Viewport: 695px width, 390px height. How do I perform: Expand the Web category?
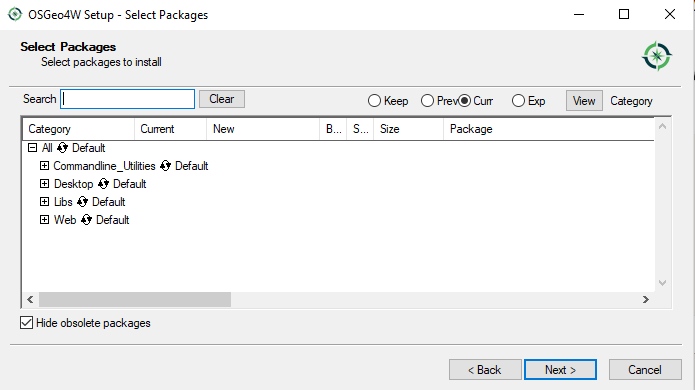(44, 219)
